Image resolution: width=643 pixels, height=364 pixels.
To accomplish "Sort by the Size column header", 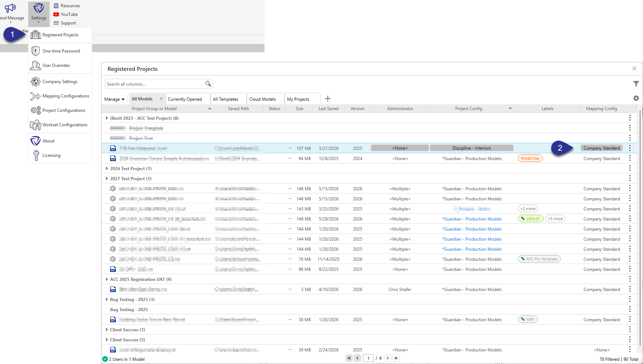I will [299, 109].
